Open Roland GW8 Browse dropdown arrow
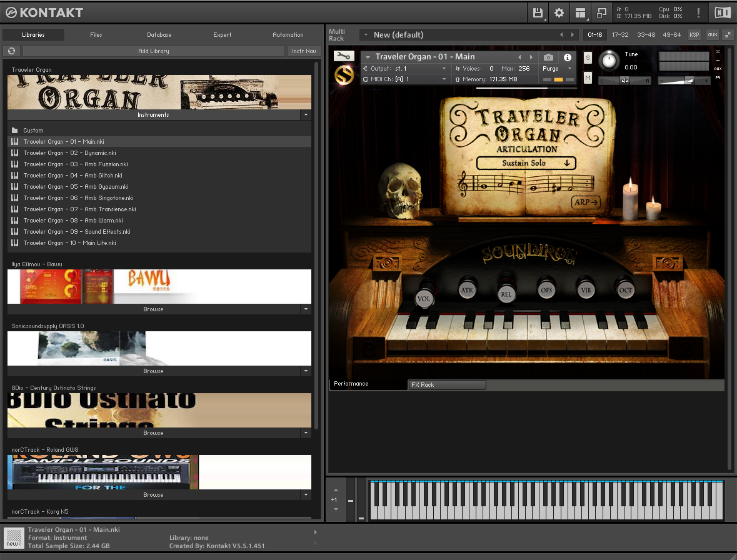 point(306,495)
